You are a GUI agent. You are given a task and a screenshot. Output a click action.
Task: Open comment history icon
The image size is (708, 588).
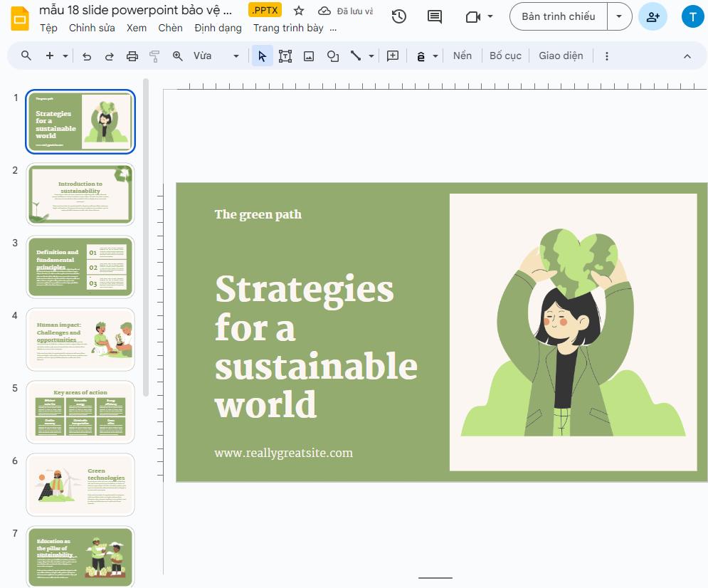click(435, 16)
